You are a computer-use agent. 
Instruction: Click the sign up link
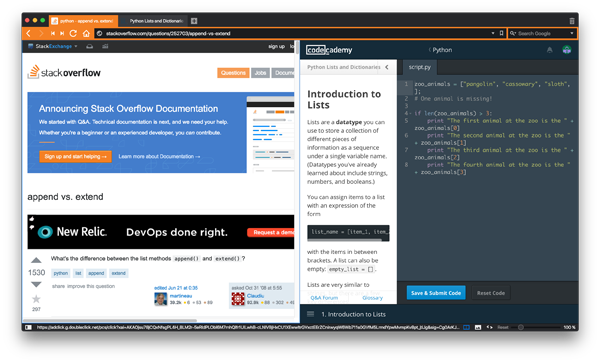coord(276,46)
